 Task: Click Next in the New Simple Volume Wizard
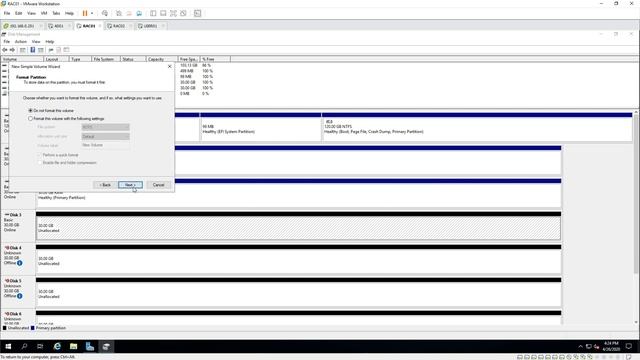coord(130,185)
